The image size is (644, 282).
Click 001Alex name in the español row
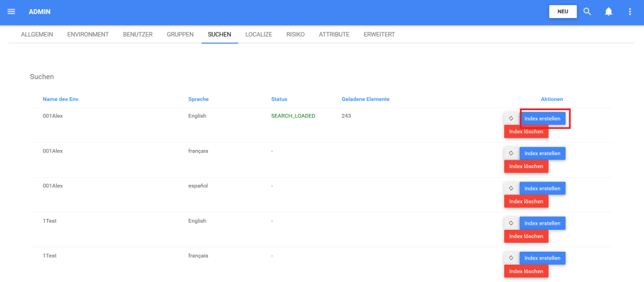click(x=53, y=186)
